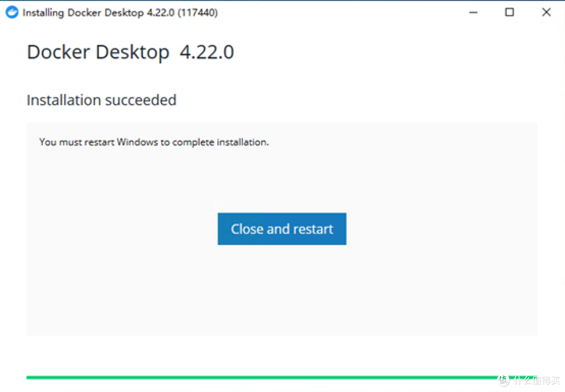
Task: Click Close and restart to finish installation
Action: (281, 229)
